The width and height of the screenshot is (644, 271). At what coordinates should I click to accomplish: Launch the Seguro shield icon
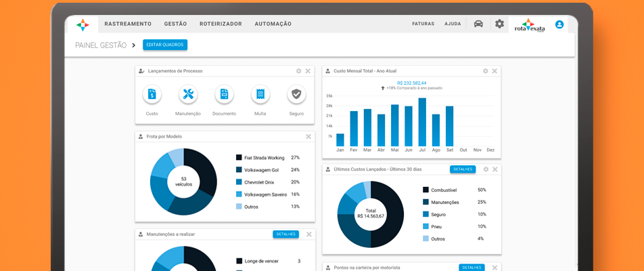[x=296, y=94]
